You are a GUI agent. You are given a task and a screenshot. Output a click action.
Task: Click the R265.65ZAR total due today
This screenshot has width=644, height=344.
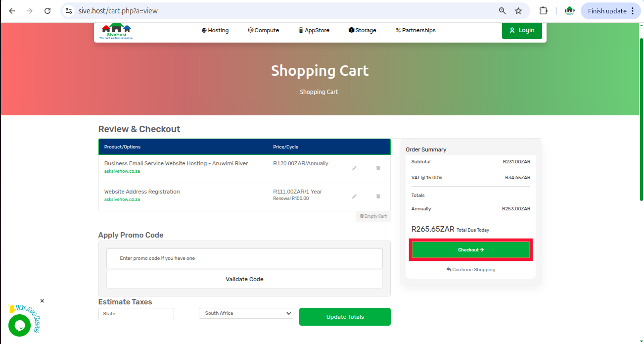tap(433, 229)
